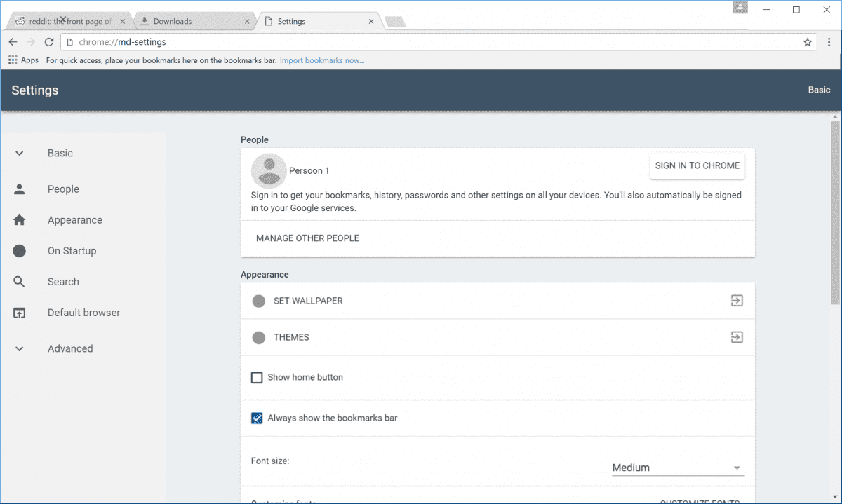The height and width of the screenshot is (504, 842).
Task: Open Themes via its external-link arrow
Action: coord(736,336)
